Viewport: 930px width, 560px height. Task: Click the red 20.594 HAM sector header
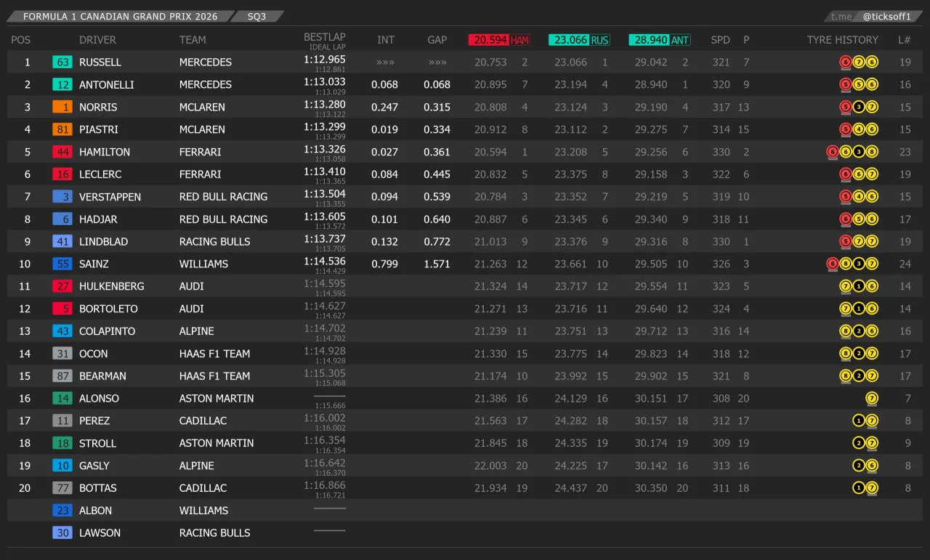pos(499,40)
